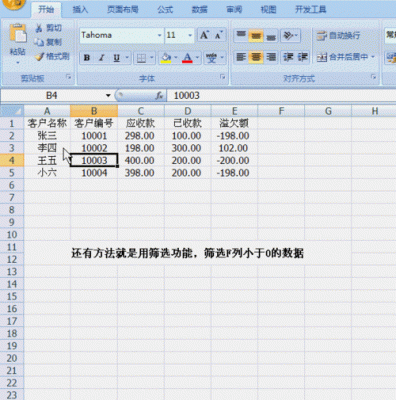Screen dimensions: 396x400
Task: Select row 4 header
Action: tap(12, 160)
